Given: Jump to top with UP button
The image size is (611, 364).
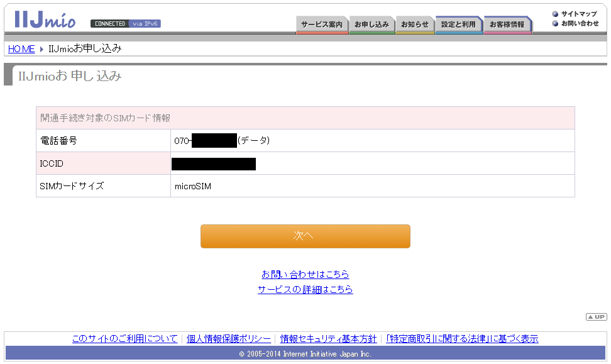Looking at the screenshot, I should [596, 317].
